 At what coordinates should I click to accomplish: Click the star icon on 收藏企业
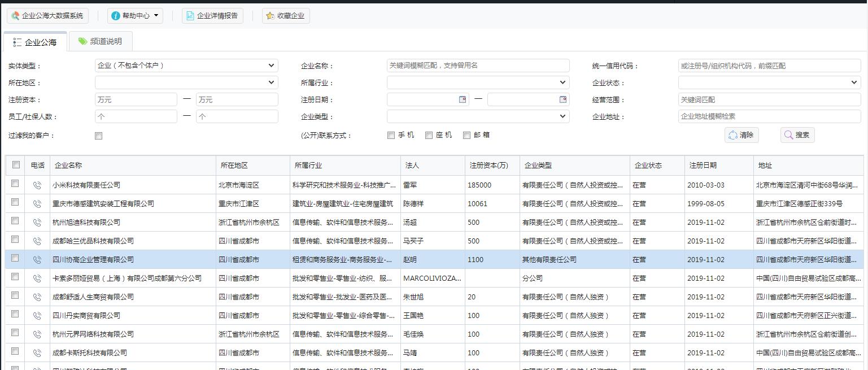(270, 15)
